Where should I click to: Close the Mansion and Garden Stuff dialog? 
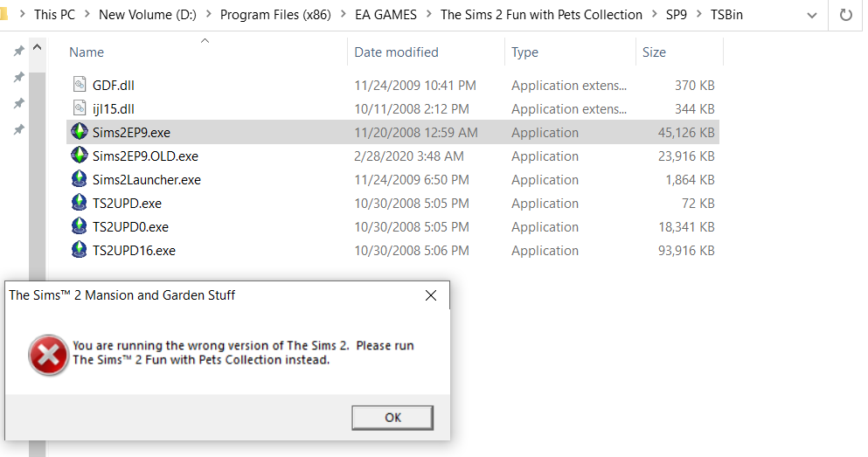tap(431, 295)
